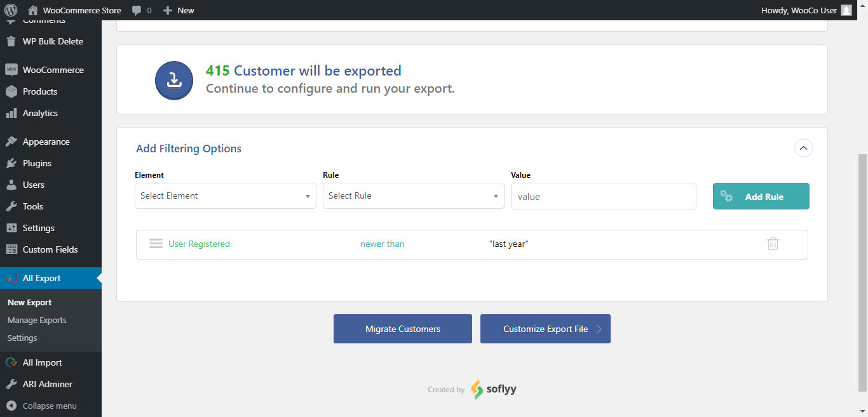Open Tools menu item
The height and width of the screenshot is (417, 868).
(x=51, y=206)
